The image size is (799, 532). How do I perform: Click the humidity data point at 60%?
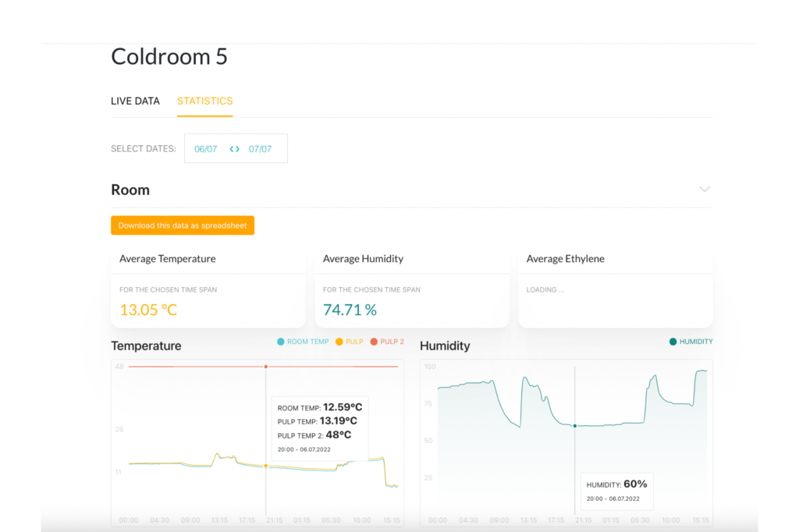coord(575,426)
